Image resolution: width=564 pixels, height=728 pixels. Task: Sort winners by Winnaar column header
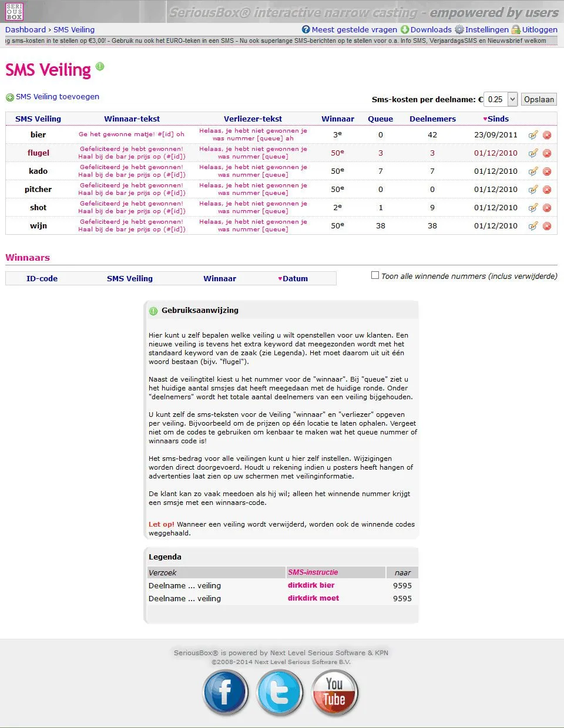[220, 279]
